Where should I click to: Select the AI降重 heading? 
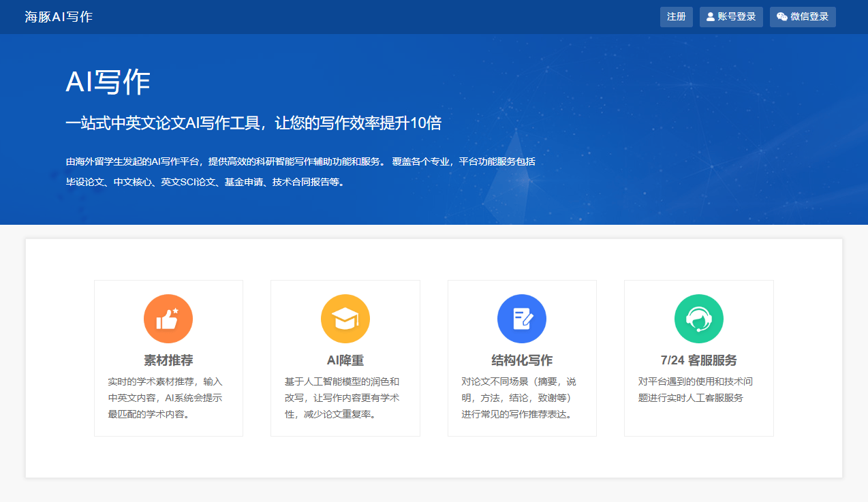(345, 360)
